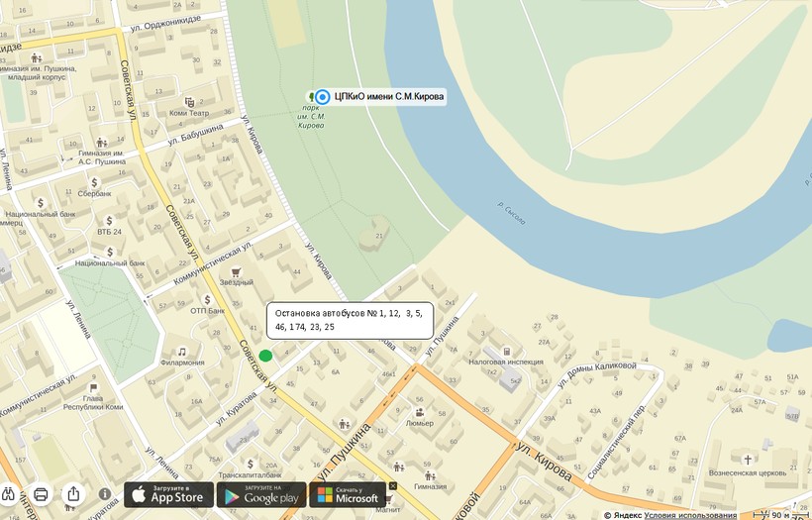The image size is (812, 520).
Task: Open the App Store download badge
Action: pos(168,494)
